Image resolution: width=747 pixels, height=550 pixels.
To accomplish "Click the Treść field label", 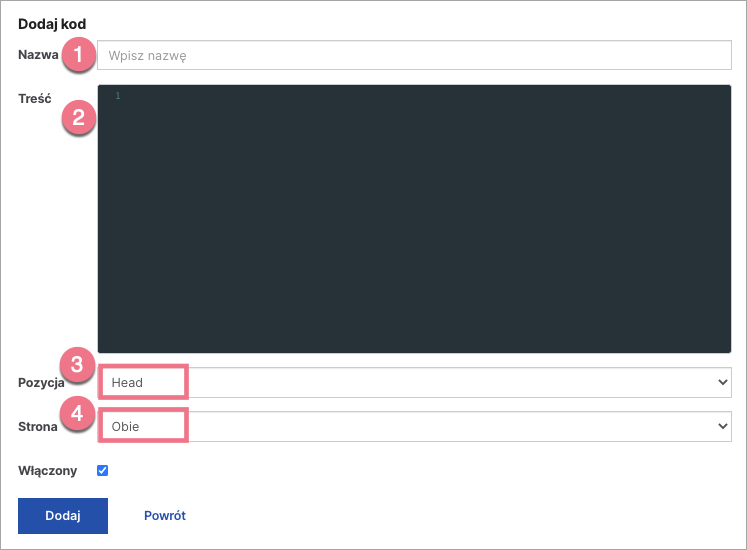I will [x=35, y=98].
